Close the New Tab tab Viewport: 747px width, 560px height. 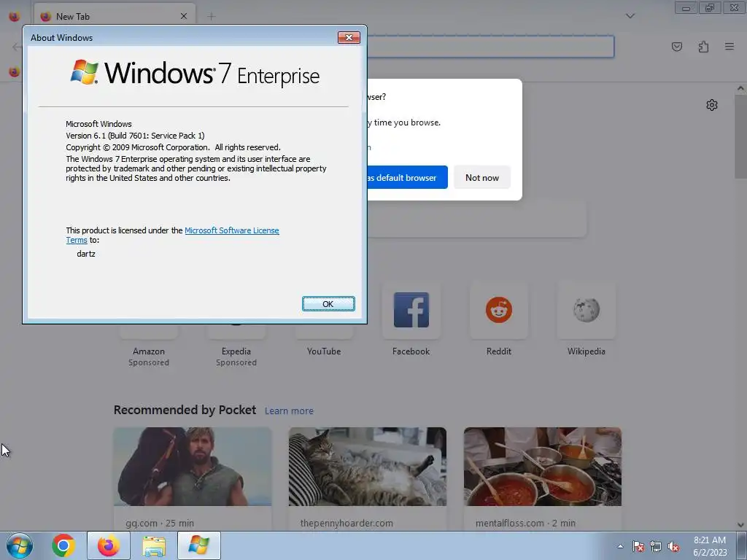[x=184, y=16]
